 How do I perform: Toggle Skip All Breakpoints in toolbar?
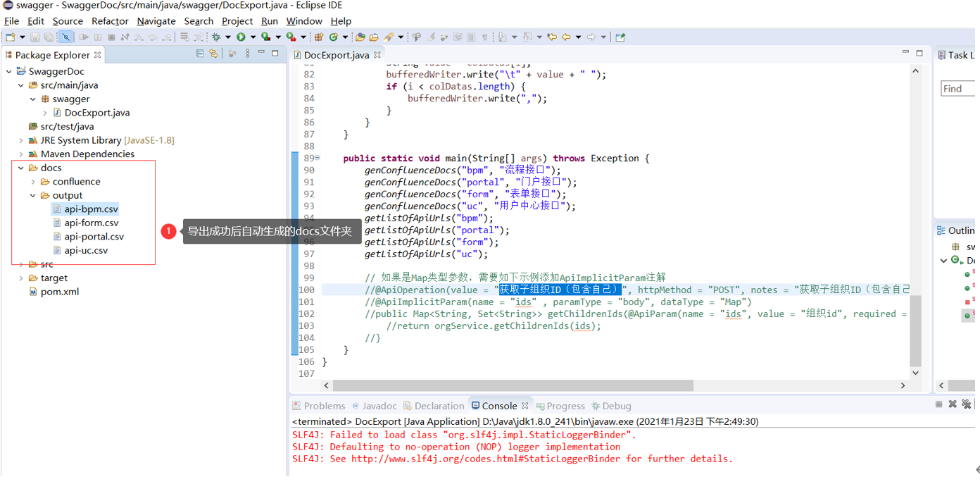tap(65, 37)
